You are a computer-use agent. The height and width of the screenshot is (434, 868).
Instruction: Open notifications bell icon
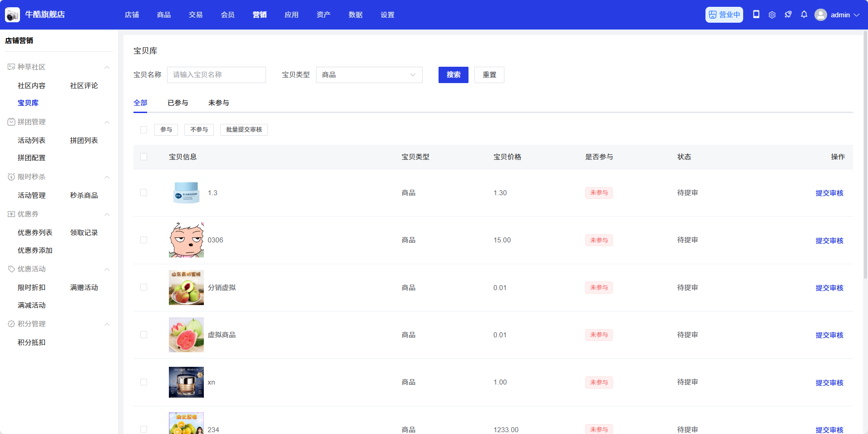click(804, 15)
